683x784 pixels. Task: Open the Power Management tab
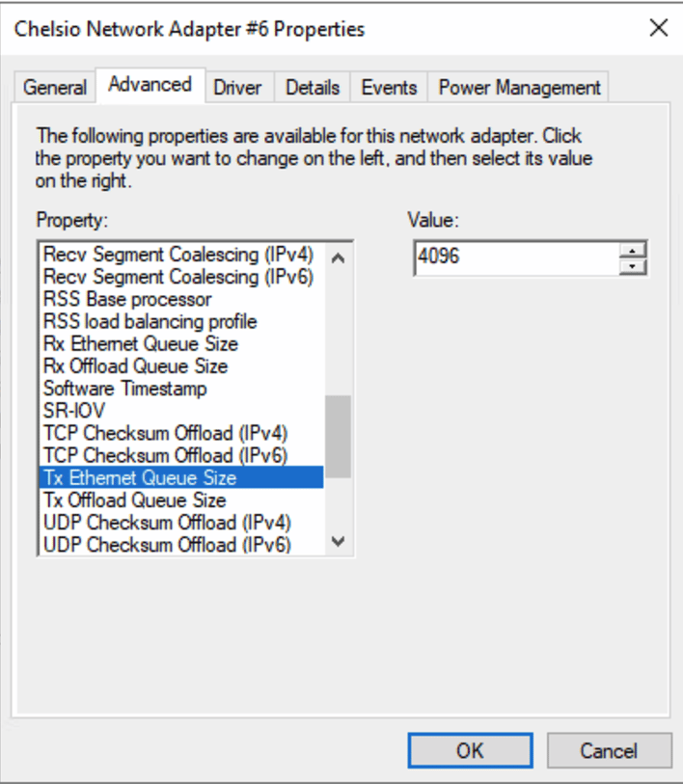click(x=518, y=87)
